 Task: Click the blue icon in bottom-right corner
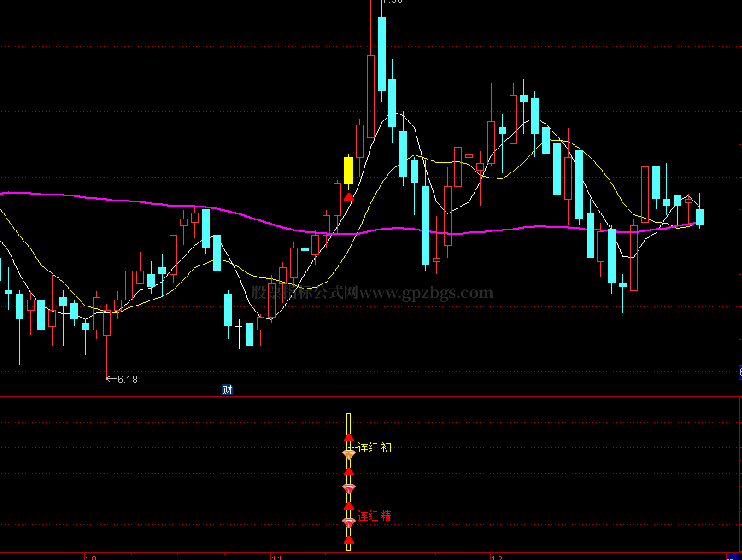coord(732,557)
